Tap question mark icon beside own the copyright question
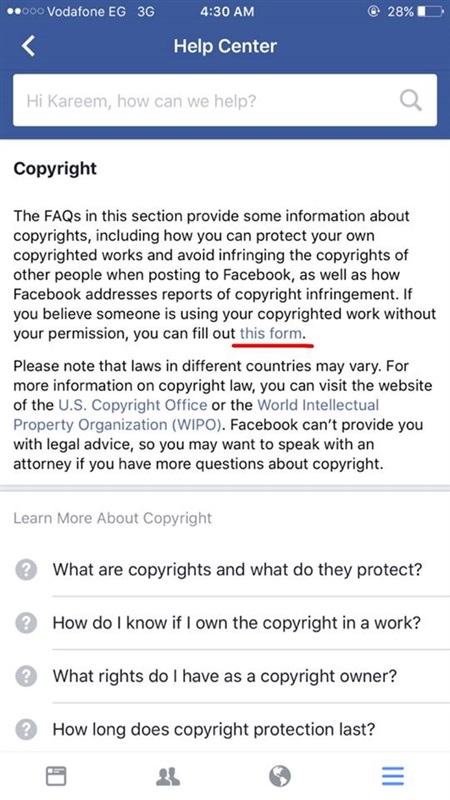The height and width of the screenshot is (800, 450). 26,623
